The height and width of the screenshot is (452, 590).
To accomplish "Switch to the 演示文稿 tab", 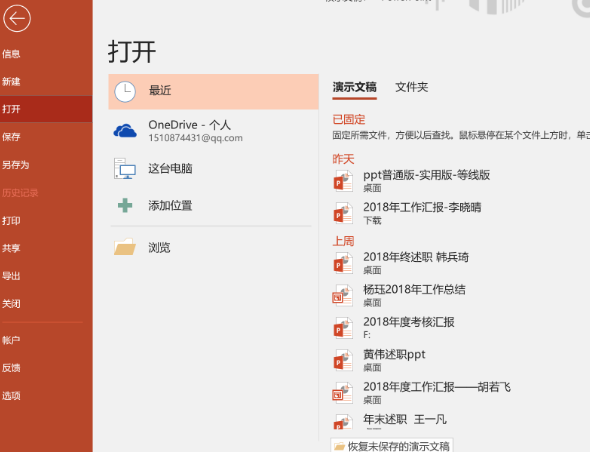I will pyautogui.click(x=354, y=87).
